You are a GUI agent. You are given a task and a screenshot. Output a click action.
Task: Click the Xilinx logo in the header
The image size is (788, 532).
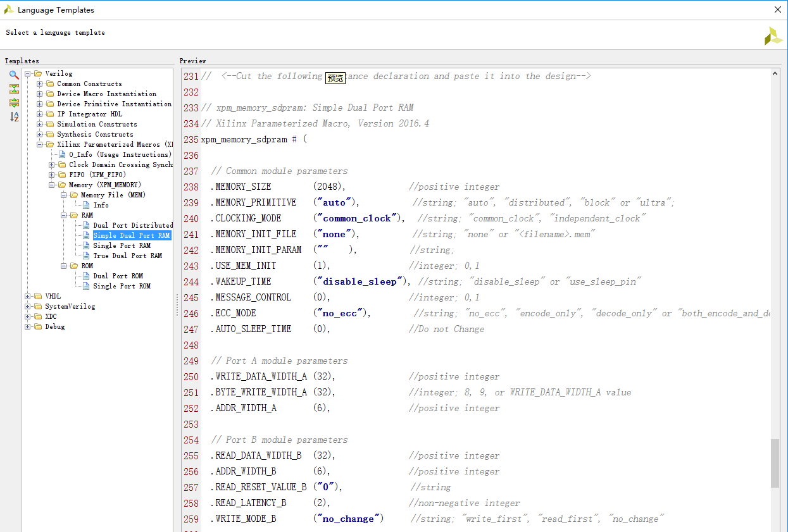tap(773, 36)
